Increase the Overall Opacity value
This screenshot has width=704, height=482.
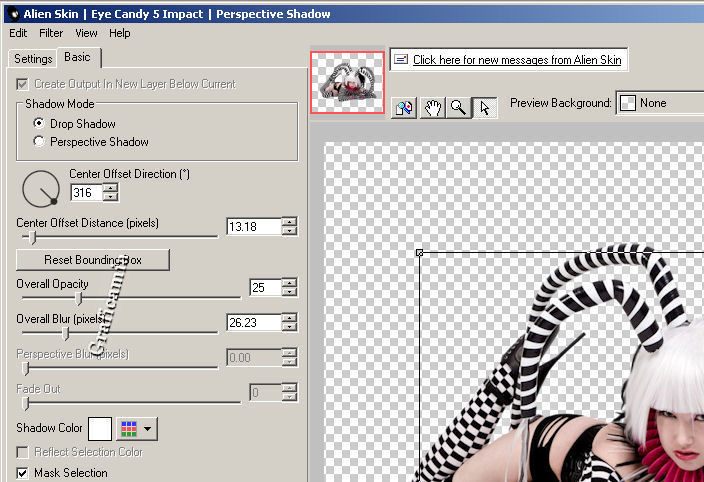[x=290, y=283]
